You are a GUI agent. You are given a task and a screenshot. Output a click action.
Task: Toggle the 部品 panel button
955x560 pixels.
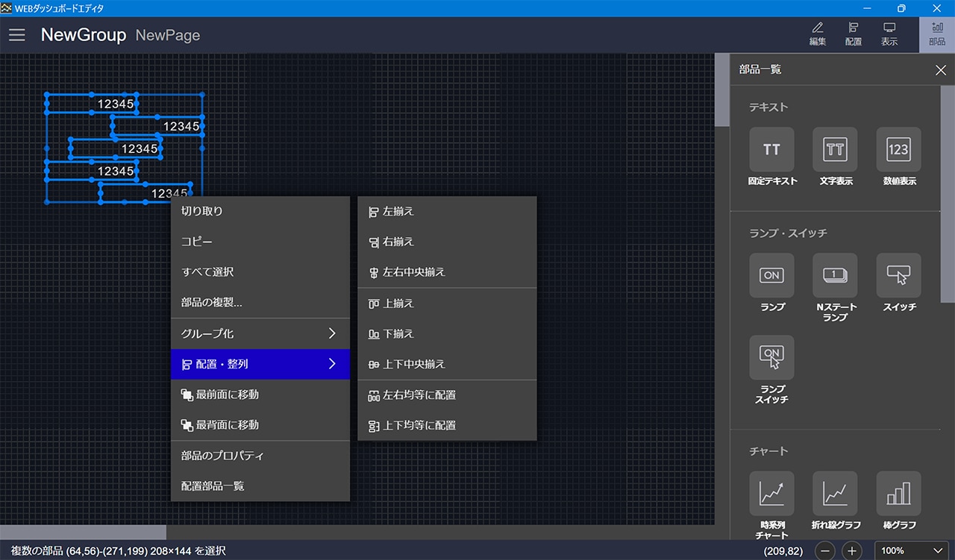coord(936,34)
